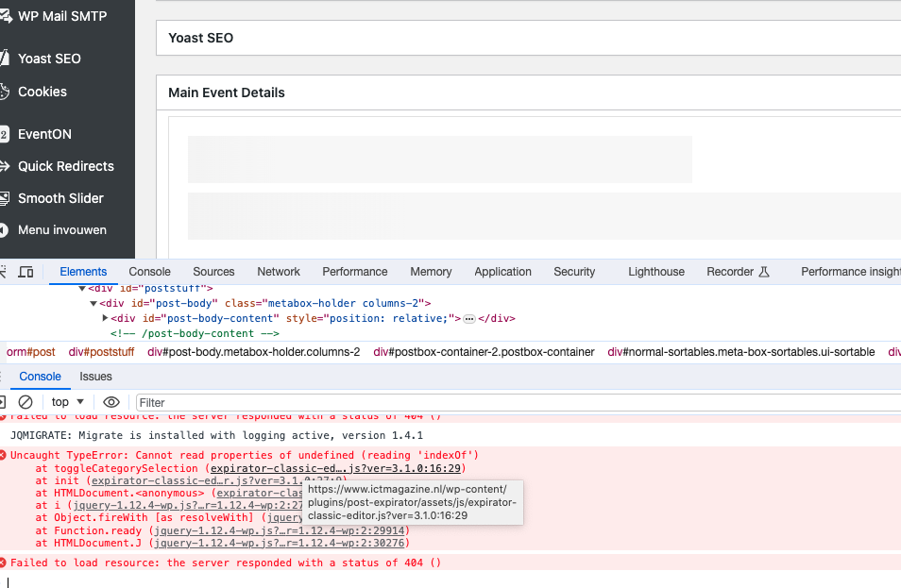Create a live expression with the eye icon
Viewport: 901px width, 588px height.
tap(111, 401)
